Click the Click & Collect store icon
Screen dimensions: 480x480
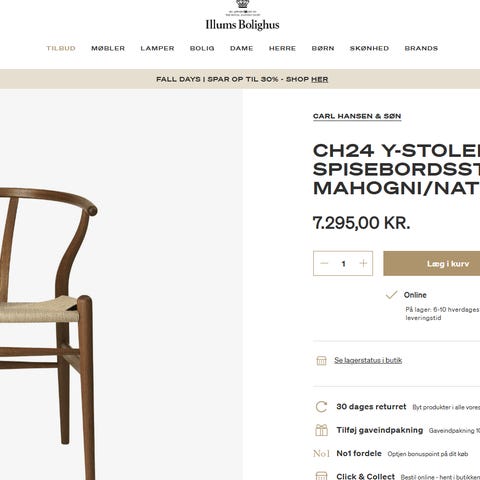click(321, 476)
